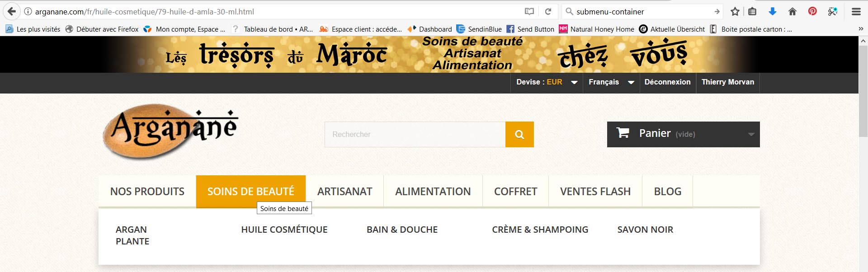The image size is (868, 272).
Task: Open Firefox hamburger menu
Action: pos(856,12)
